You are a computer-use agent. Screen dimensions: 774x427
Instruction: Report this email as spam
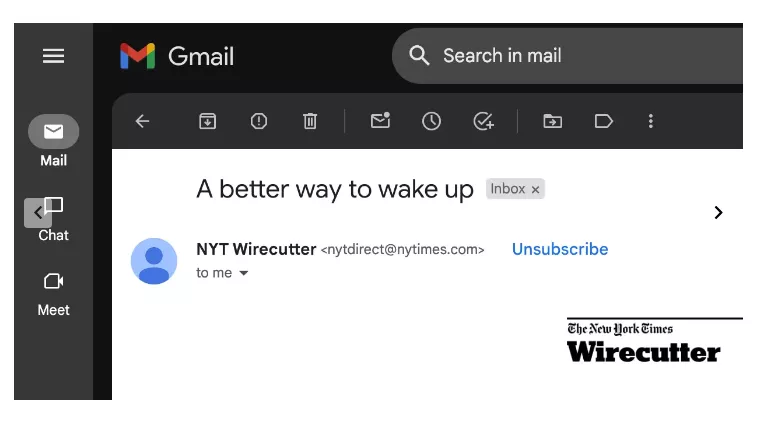[x=259, y=121]
